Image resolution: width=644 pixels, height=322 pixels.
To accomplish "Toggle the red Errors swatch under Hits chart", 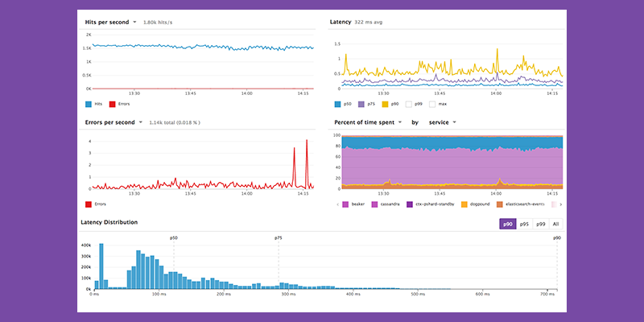I will click(112, 105).
